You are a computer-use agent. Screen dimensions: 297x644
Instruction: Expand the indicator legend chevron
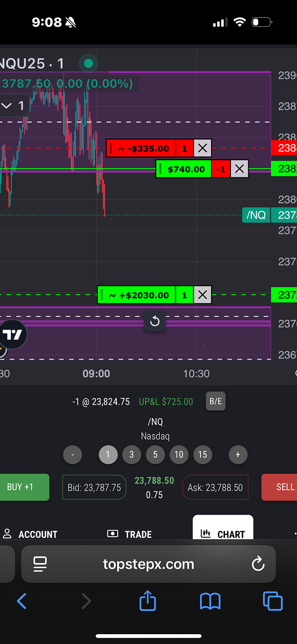tap(6, 106)
